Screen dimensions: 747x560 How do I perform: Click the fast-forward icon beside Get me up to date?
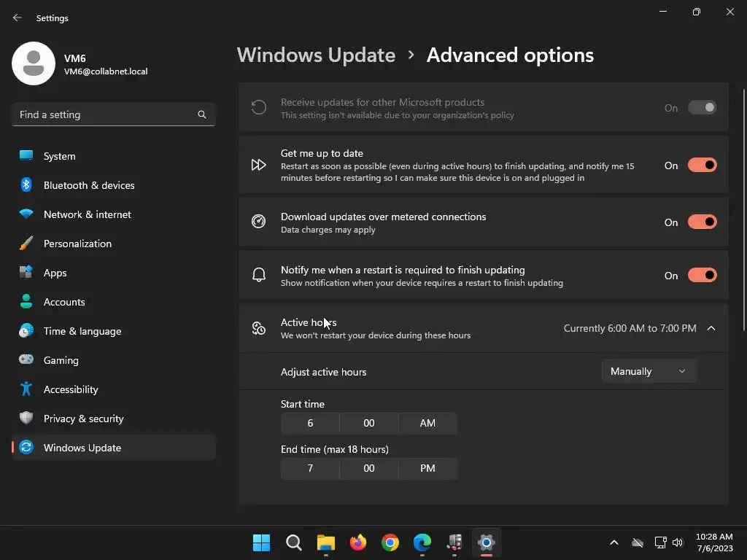(x=259, y=165)
